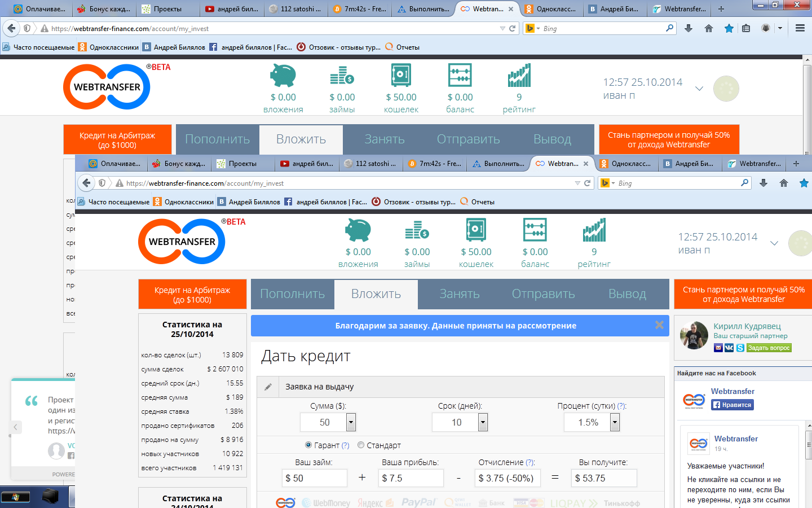Open the Сумма ($) dropdown
Screen dimensions: 812x508
(x=351, y=422)
